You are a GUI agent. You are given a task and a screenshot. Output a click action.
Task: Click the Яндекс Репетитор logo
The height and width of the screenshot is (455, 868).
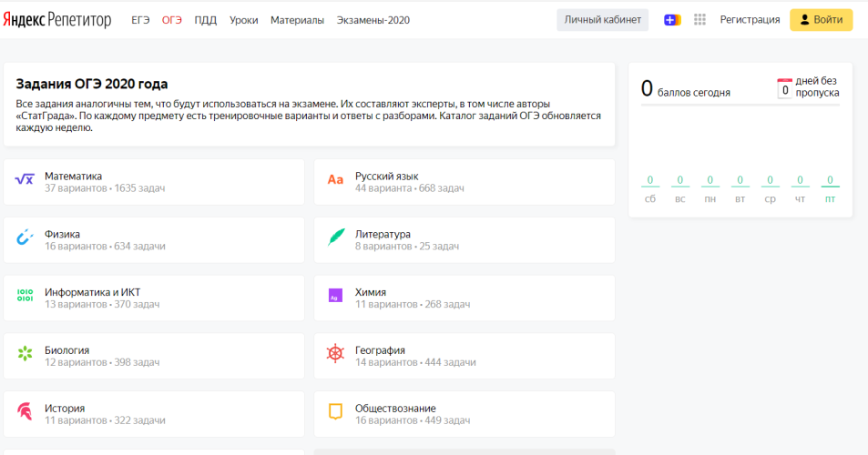57,20
